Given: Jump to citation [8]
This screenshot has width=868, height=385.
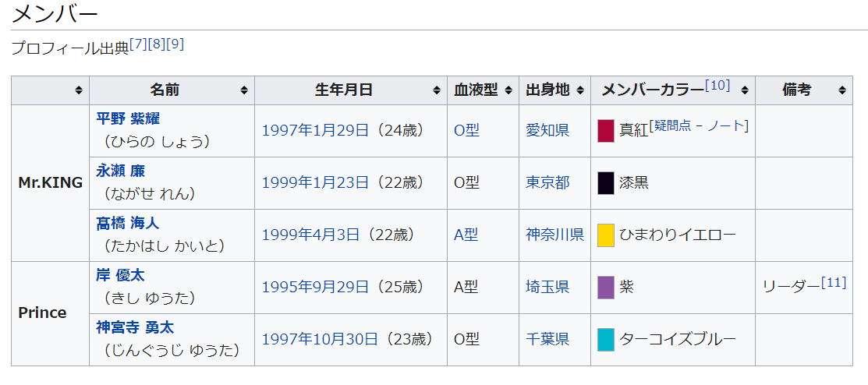Looking at the screenshot, I should (x=157, y=44).
